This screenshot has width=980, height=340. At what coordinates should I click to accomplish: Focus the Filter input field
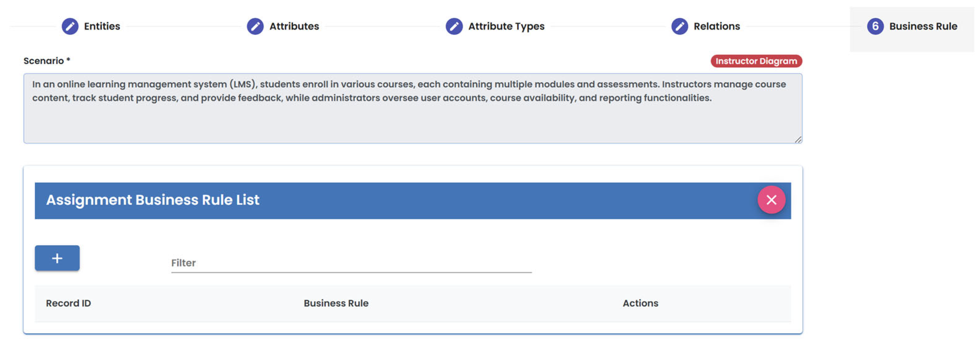click(351, 263)
